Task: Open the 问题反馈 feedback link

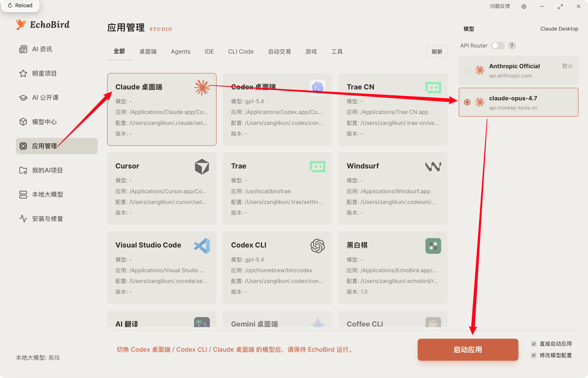Action: [x=500, y=6]
